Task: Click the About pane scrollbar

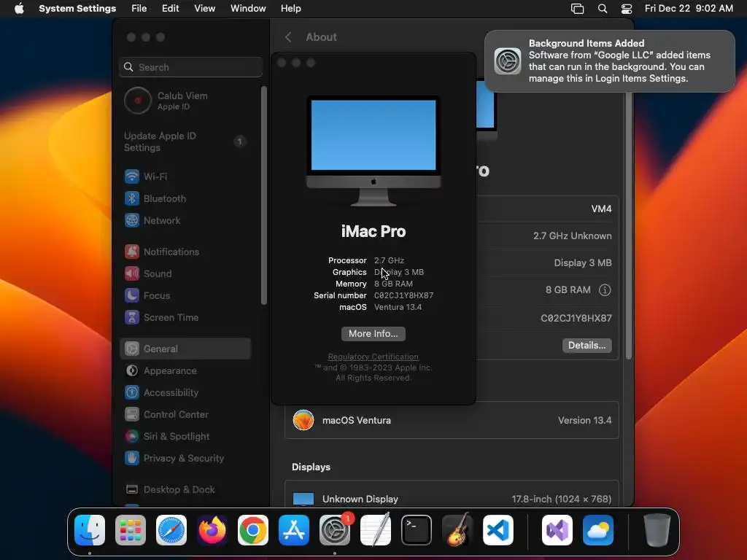Action: tap(629, 225)
